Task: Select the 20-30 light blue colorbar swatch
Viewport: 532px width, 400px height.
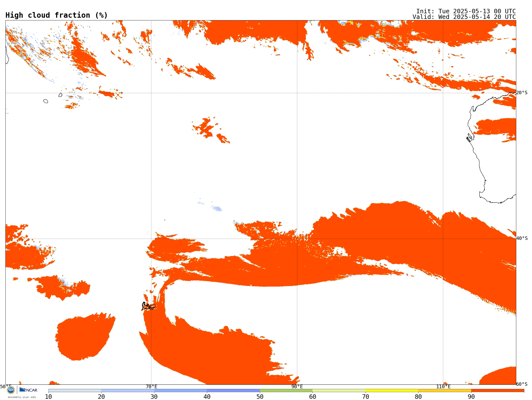Action: tap(128, 391)
